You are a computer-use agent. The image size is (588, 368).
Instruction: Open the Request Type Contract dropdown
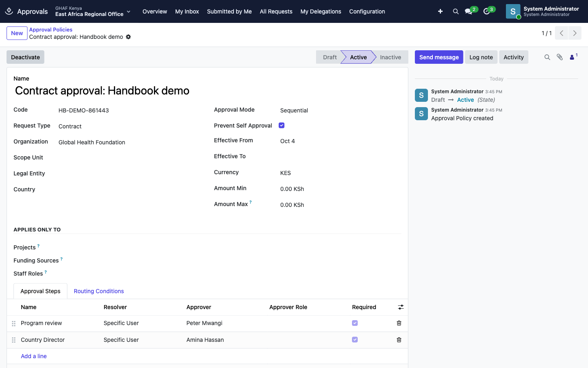click(129, 126)
